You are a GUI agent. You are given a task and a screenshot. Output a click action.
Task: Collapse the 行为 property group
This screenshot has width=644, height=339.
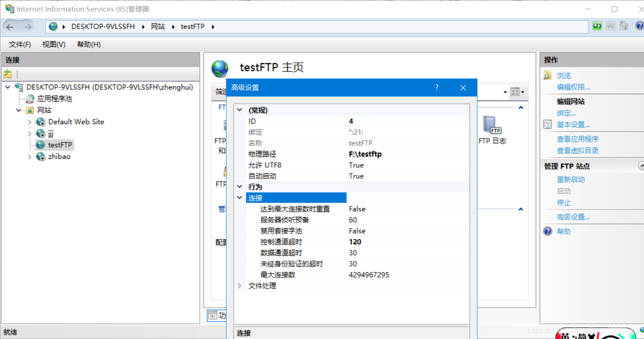[x=239, y=187]
